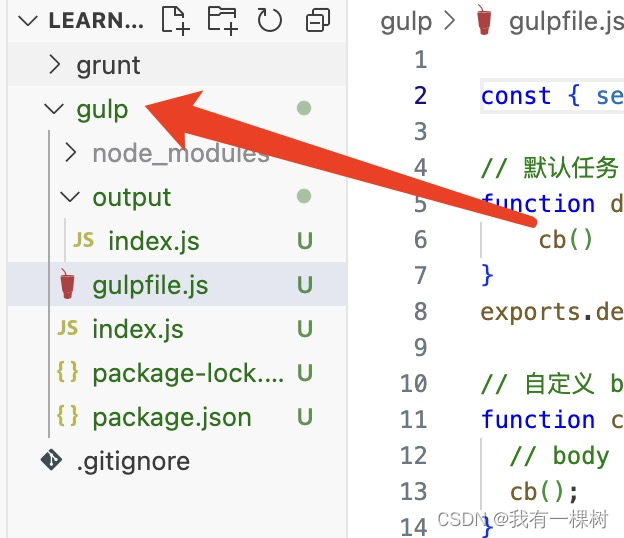Collapse the LEARN... workspace section chevron
The image size is (624, 538).
pos(28,21)
